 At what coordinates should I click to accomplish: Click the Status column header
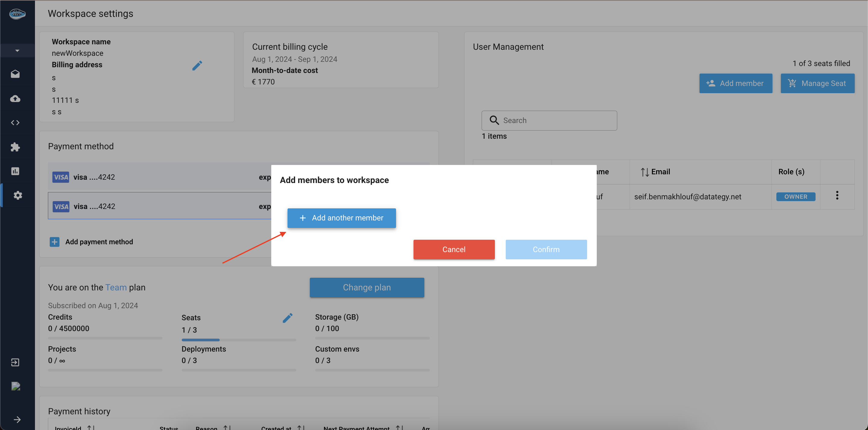169,428
